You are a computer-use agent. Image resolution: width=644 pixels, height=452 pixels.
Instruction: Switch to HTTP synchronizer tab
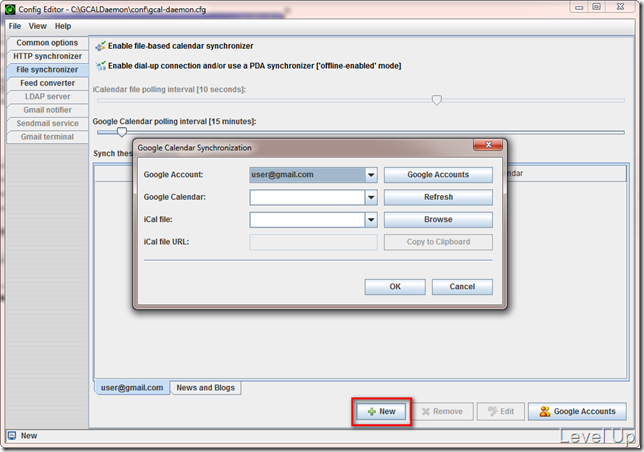(47, 56)
